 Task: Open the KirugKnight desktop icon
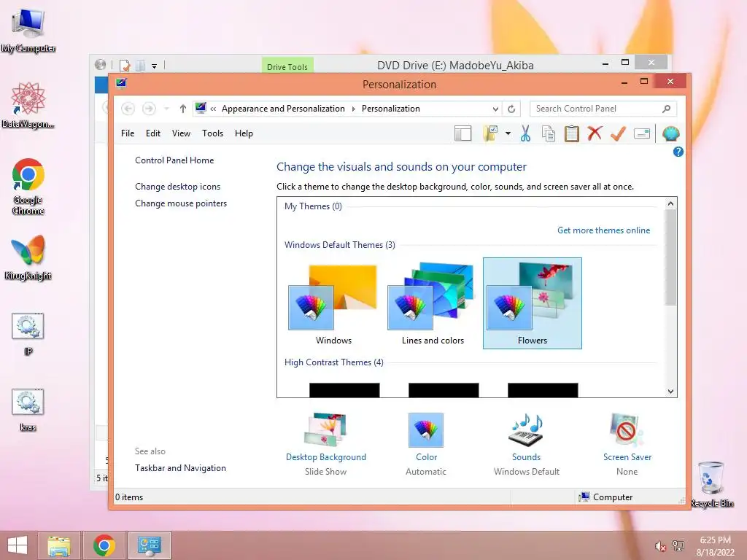tap(28, 257)
